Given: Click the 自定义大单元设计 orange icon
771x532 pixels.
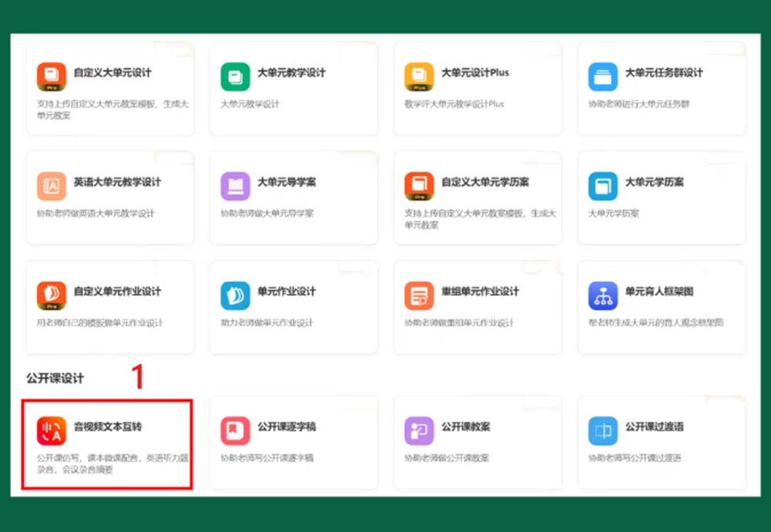Looking at the screenshot, I should [52, 77].
